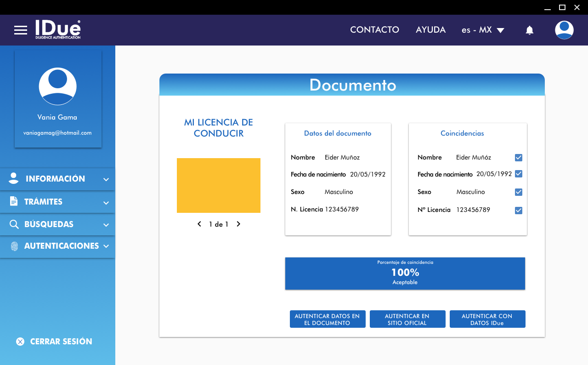Open the es - MX language dropdown
Image resolution: width=588 pixels, height=365 pixels.
(483, 30)
